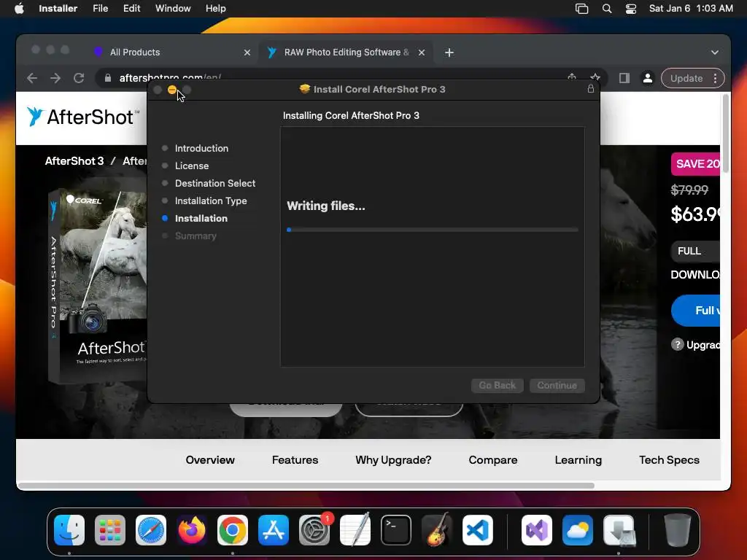
Task: Click the AfterShot Pro product box image
Action: click(x=98, y=286)
